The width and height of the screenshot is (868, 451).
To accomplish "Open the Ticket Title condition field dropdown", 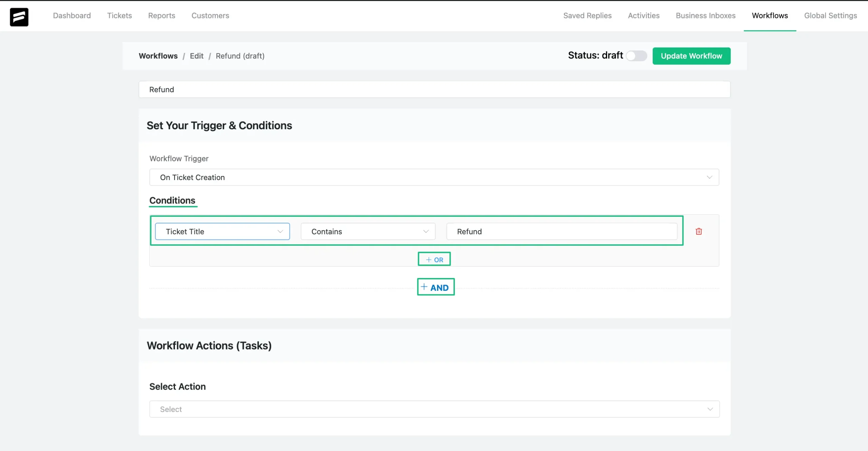I will point(222,232).
